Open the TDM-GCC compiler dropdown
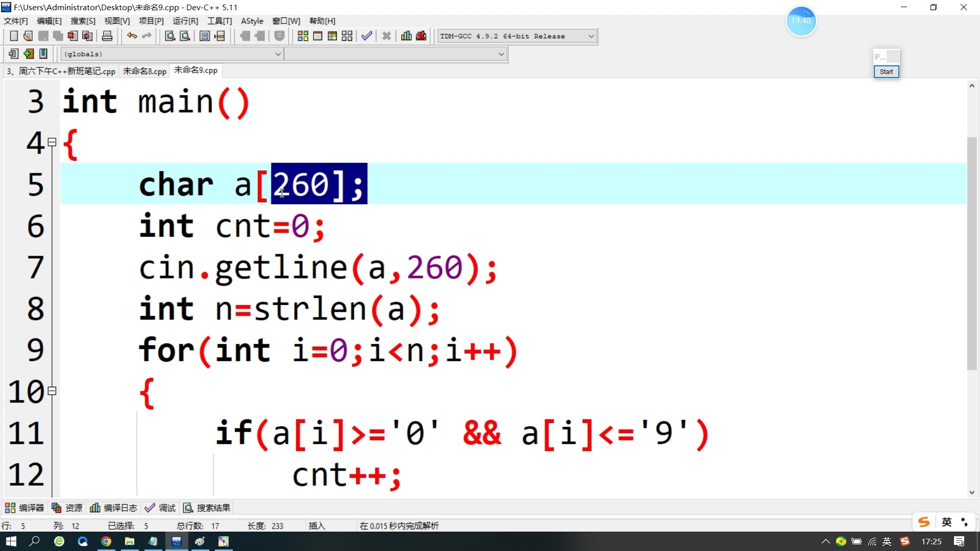The image size is (980, 551). click(x=517, y=36)
